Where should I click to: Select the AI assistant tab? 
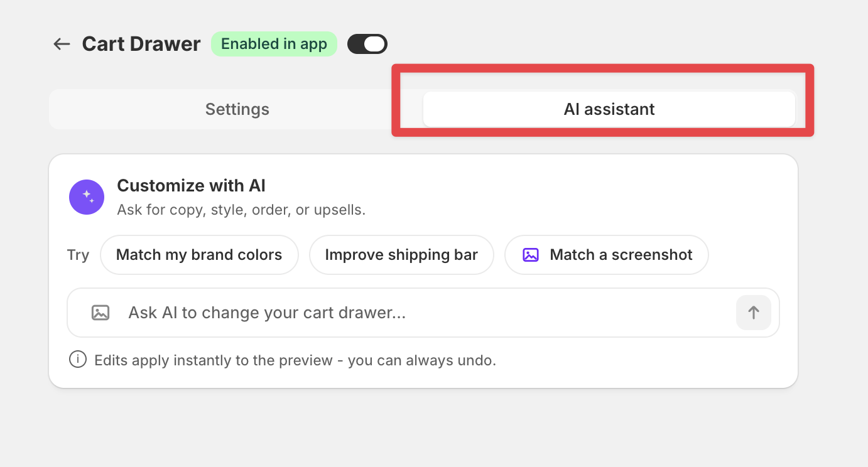(609, 109)
